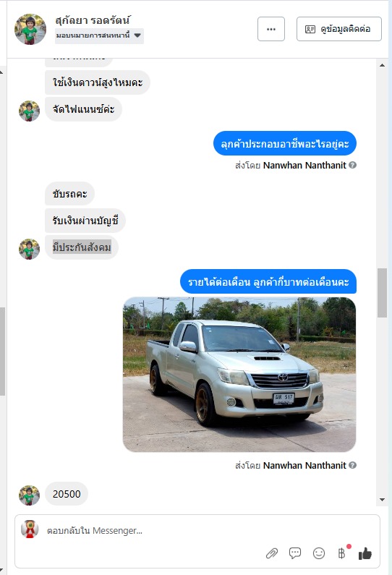Click the ดูข้อมูลติดต่อ contact info button
392x575 pixels.
click(338, 29)
